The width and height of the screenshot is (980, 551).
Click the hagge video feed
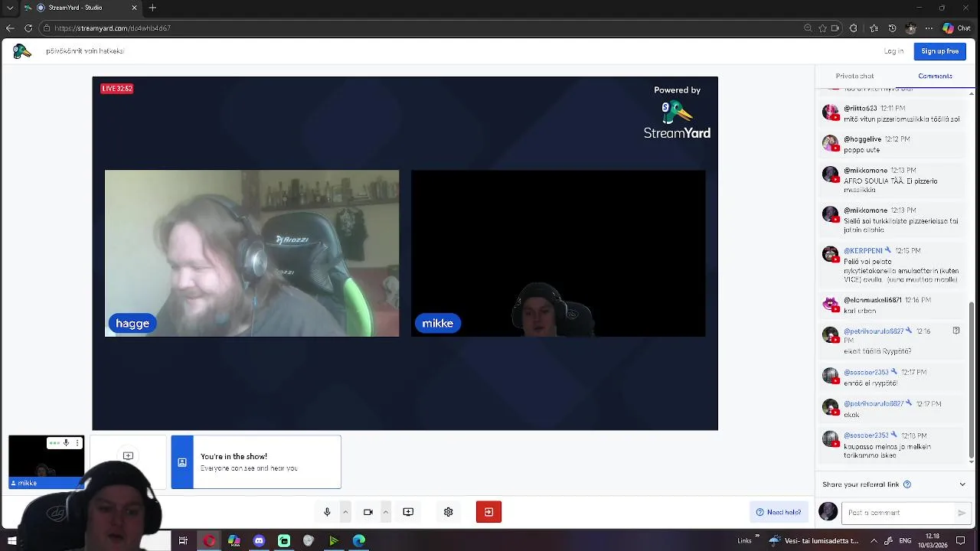pyautogui.click(x=252, y=253)
